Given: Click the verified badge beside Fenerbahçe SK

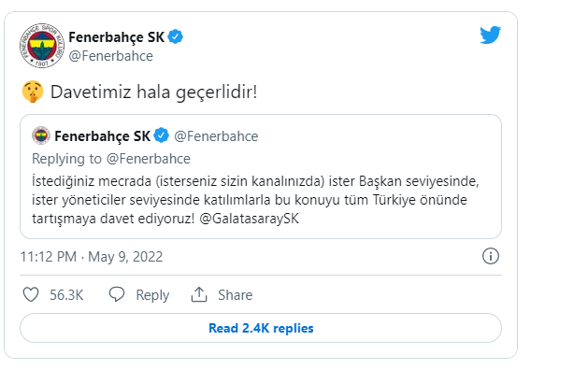Looking at the screenshot, I should 175,36.
